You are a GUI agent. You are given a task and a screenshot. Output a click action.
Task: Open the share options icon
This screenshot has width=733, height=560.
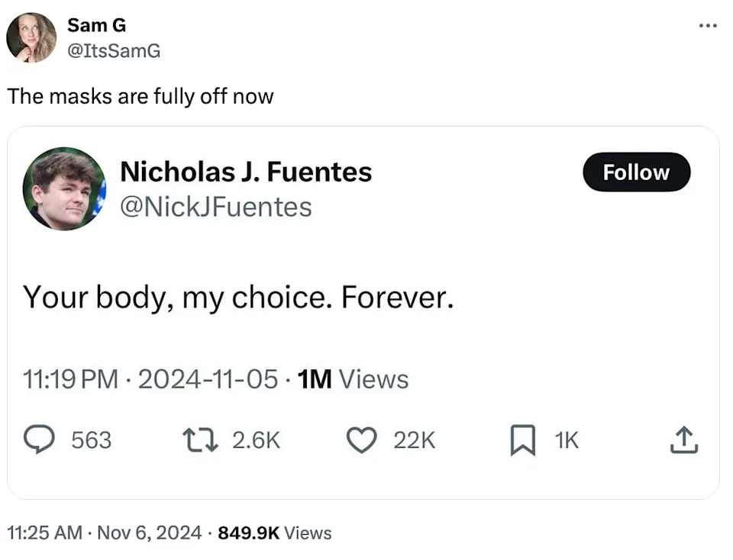[685, 440]
